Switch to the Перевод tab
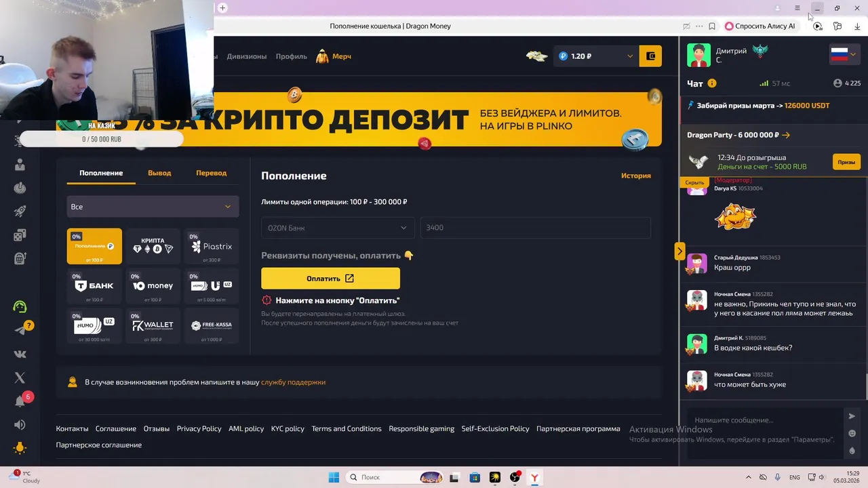The width and height of the screenshot is (868, 488). [x=212, y=173]
